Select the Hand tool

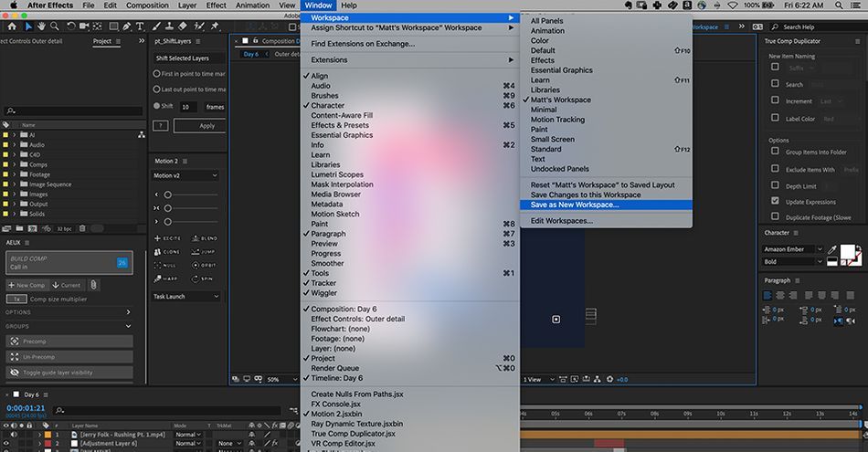pyautogui.click(x=41, y=26)
